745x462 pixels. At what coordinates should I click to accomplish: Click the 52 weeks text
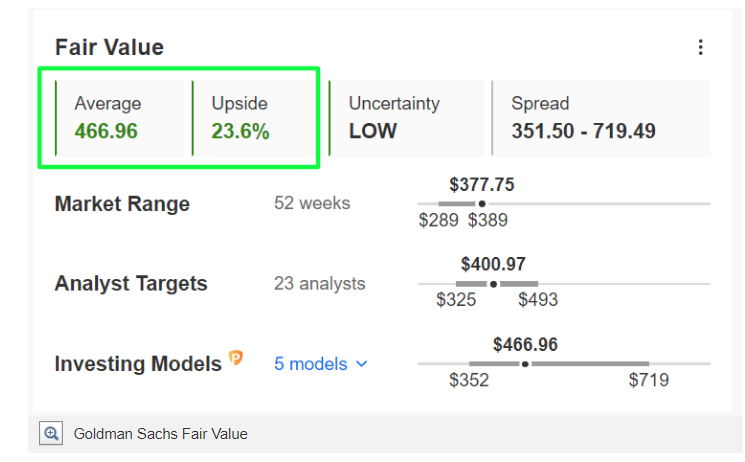(x=312, y=203)
